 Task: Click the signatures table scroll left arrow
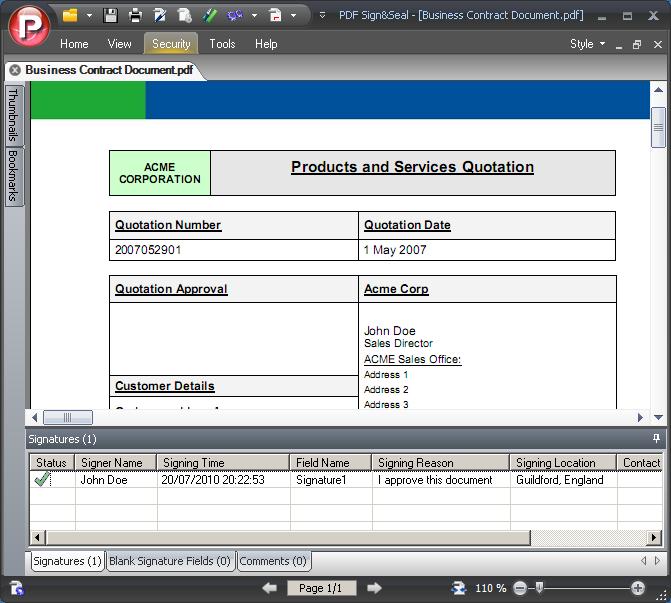point(37,537)
